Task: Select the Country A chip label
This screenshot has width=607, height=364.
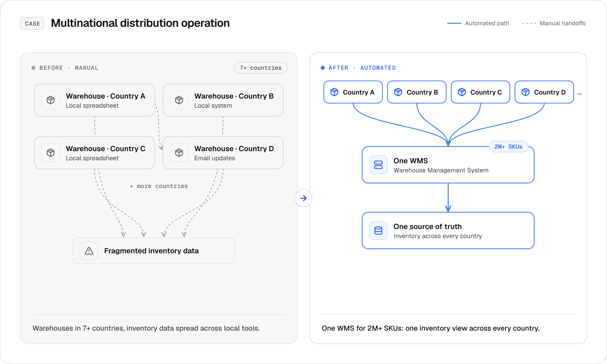Action: pyautogui.click(x=359, y=92)
